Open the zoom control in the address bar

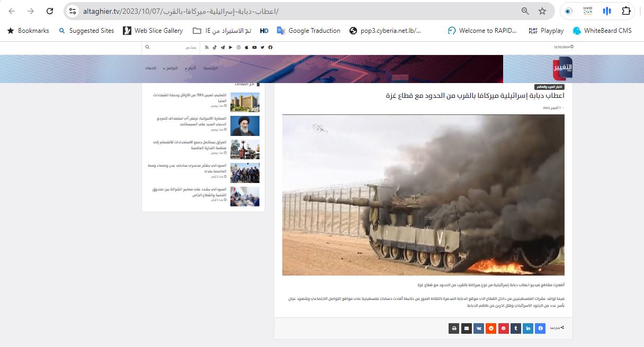click(x=525, y=11)
